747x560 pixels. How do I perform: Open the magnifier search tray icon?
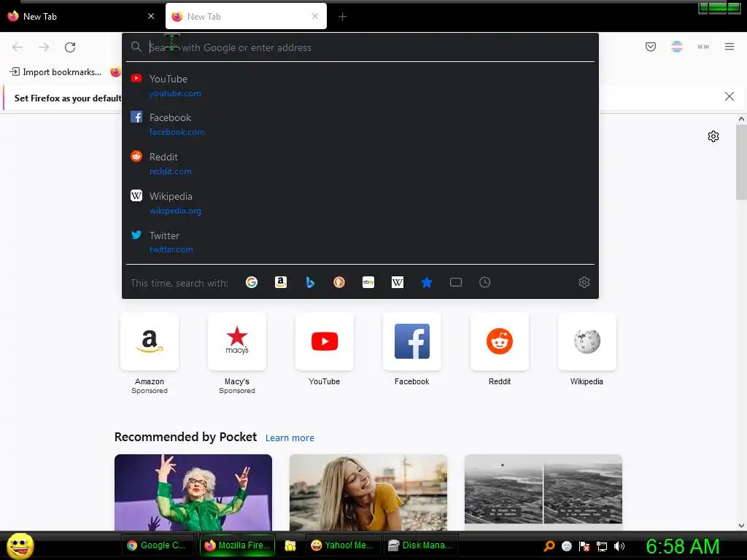(x=549, y=546)
